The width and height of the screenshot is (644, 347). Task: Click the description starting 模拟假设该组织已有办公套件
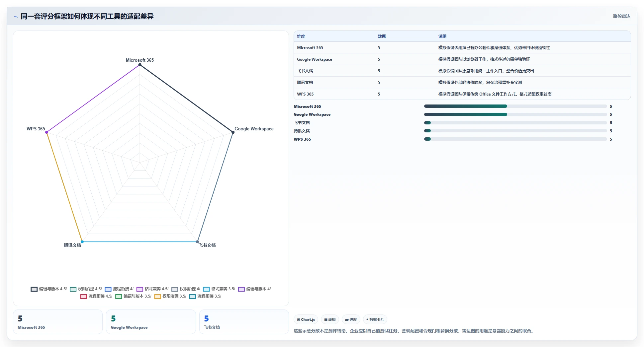coord(494,48)
